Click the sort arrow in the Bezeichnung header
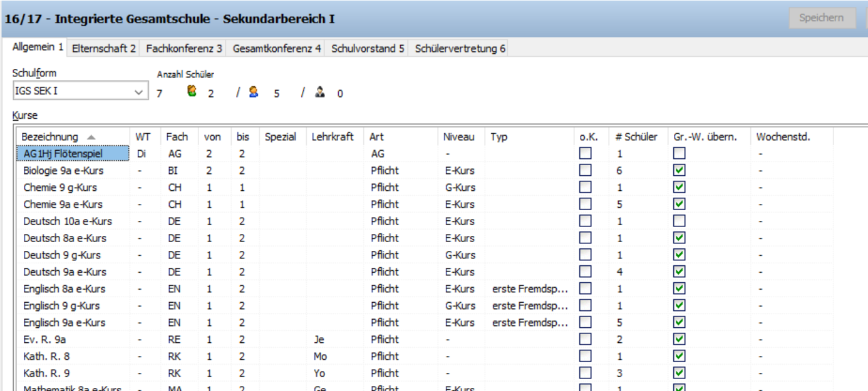 (x=91, y=137)
